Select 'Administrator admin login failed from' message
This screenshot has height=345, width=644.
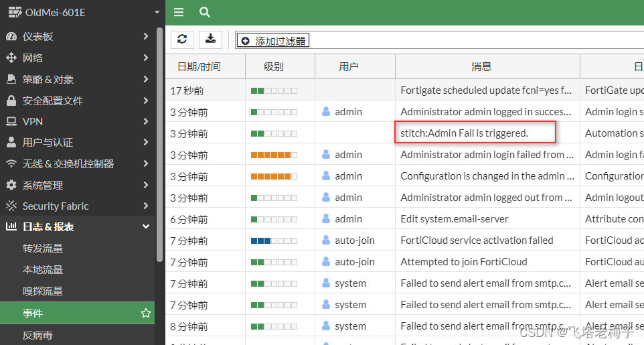click(487, 155)
